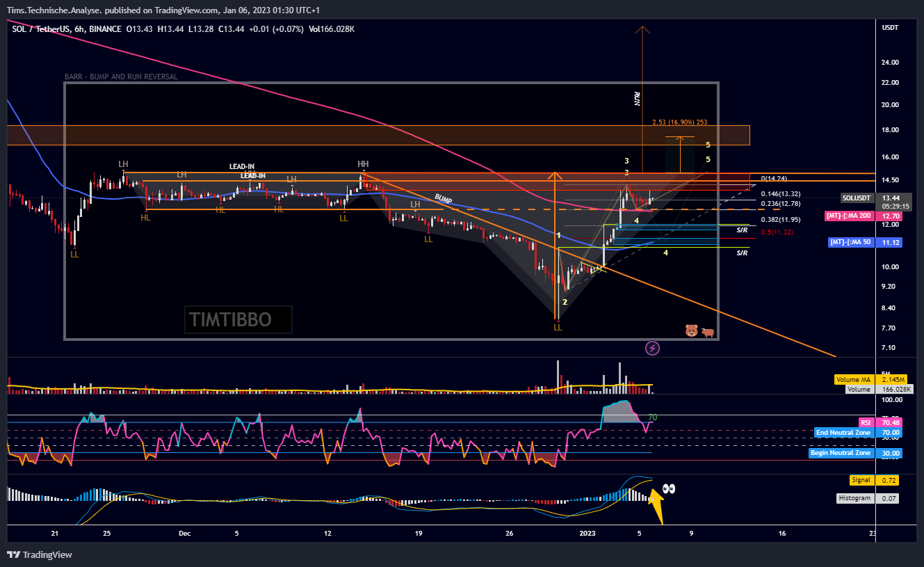This screenshot has height=567, width=924.
Task: Click the red 0.5(11.32) Fibonacci label
Action: click(x=777, y=232)
